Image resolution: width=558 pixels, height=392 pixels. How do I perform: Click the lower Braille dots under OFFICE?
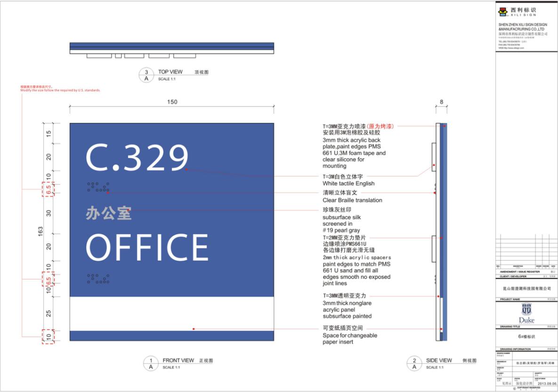click(98, 279)
